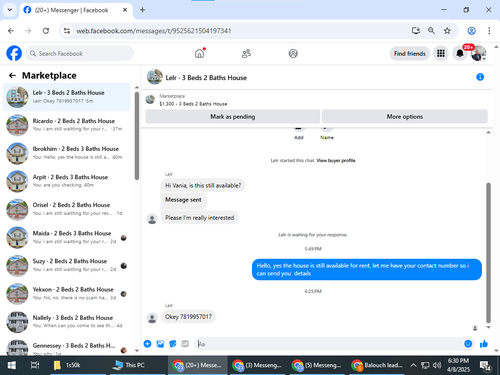Screen dimensions: 500x375
Task: Open the Facebook menu grid icon
Action: 441,53
